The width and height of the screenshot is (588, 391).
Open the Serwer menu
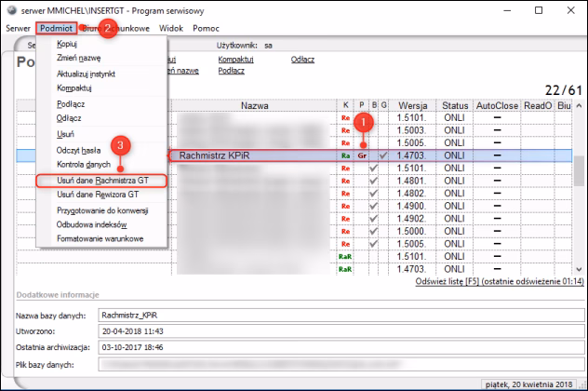18,29
